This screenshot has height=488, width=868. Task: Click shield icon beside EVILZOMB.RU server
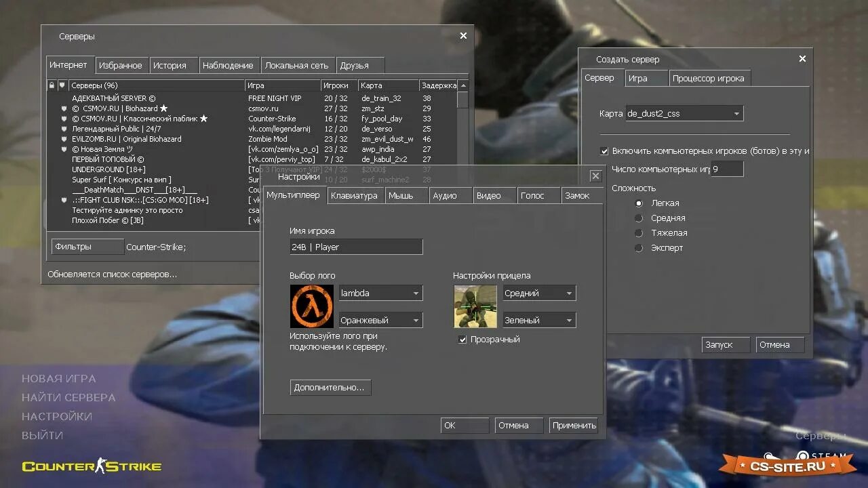(64, 139)
